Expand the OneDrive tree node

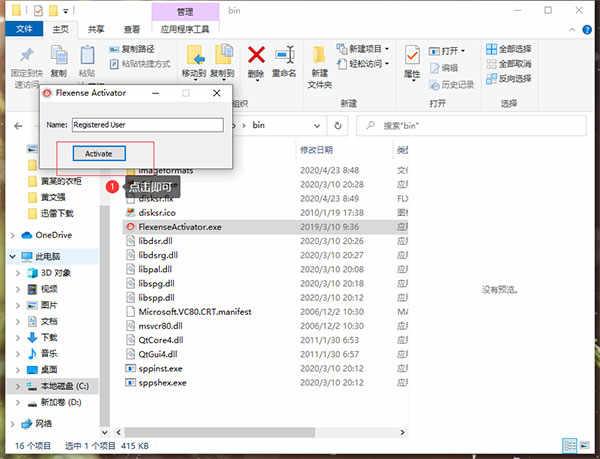(x=12, y=235)
